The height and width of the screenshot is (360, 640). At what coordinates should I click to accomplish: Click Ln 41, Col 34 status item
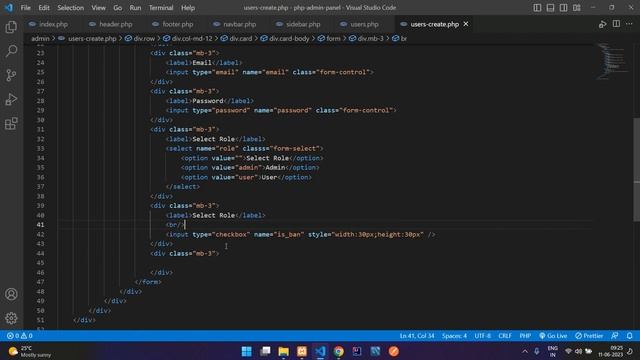(x=417, y=336)
